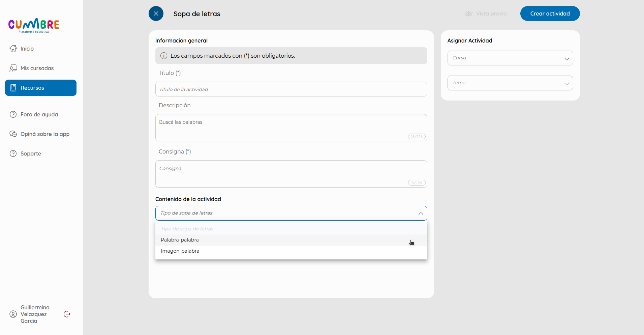Click the Vista previa eye icon
Screen dimensions: 644x335
tap(468, 14)
